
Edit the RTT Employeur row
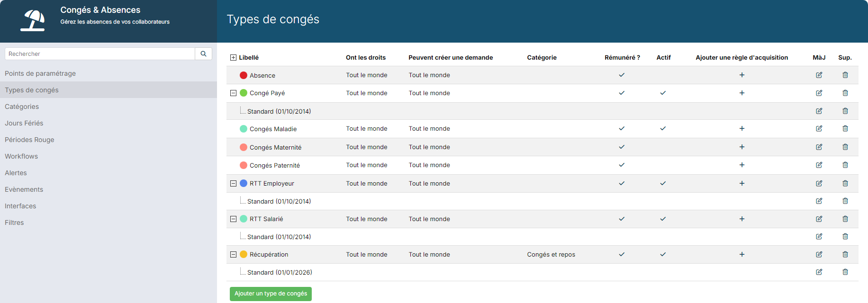[819, 183]
